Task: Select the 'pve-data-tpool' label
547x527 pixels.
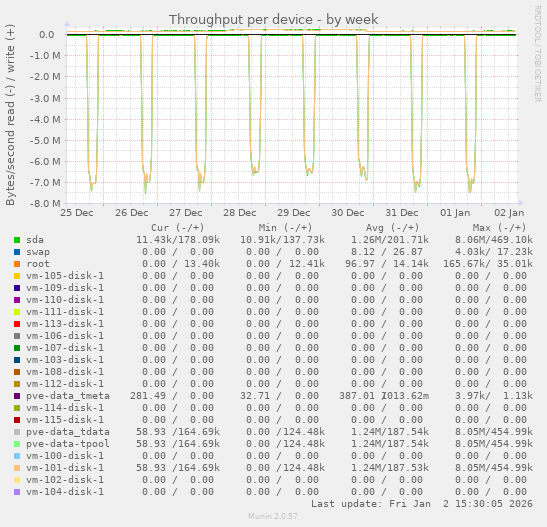Action: click(x=68, y=444)
